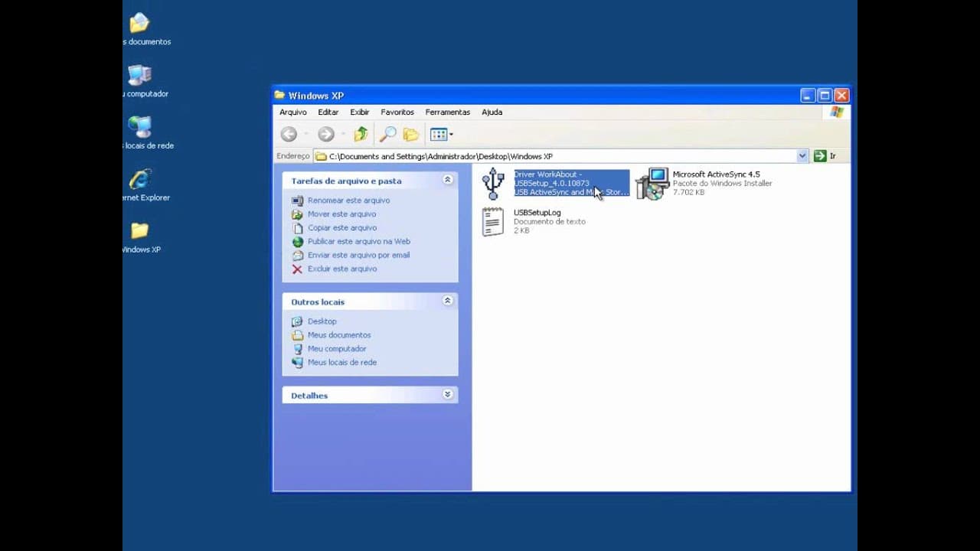Click the Meus locais de rede icon in Outros locais
The width and height of the screenshot is (980, 551).
point(297,363)
